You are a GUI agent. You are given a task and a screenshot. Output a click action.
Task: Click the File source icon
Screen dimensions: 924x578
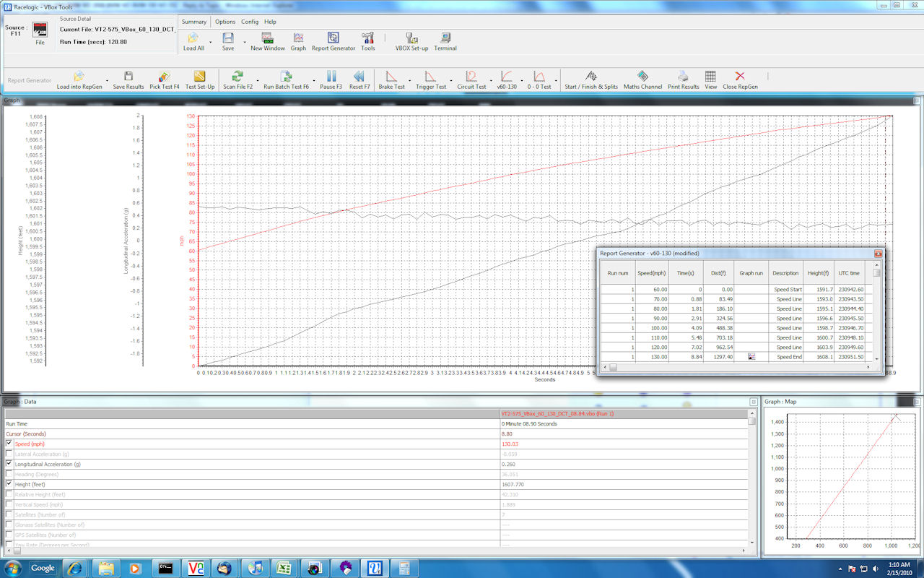tap(40, 29)
